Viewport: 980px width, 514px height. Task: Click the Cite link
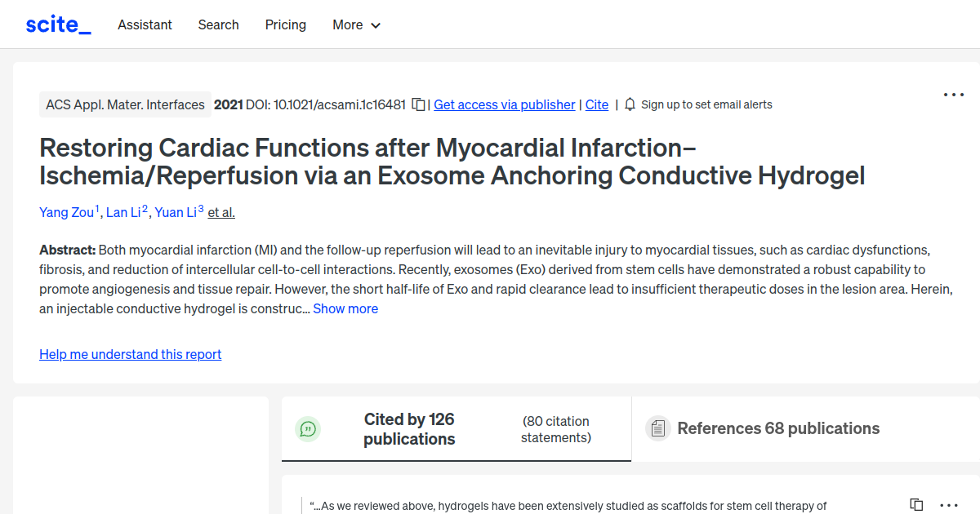(x=596, y=104)
